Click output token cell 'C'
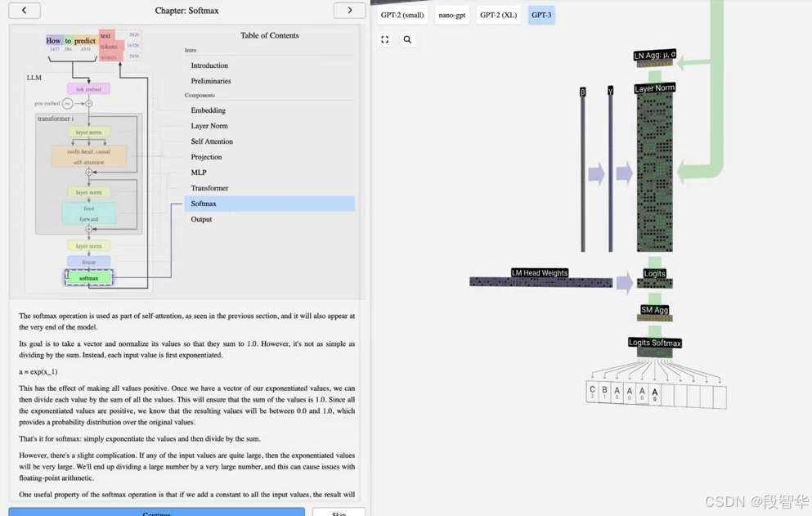 point(592,392)
